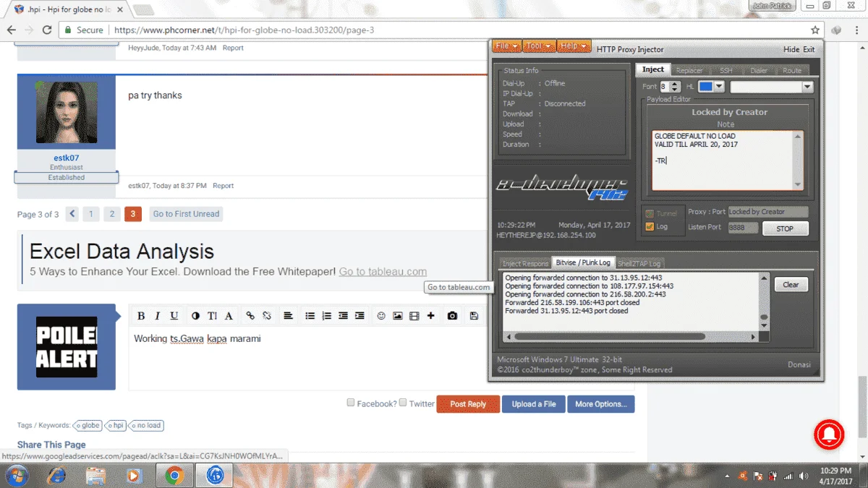Insert media via film icon
868x488 pixels.
[x=414, y=316]
